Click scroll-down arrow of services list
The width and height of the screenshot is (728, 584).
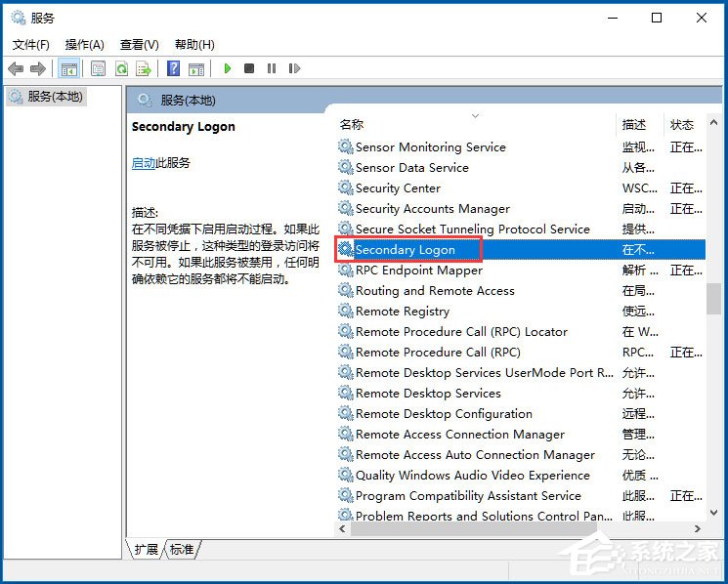click(x=714, y=513)
